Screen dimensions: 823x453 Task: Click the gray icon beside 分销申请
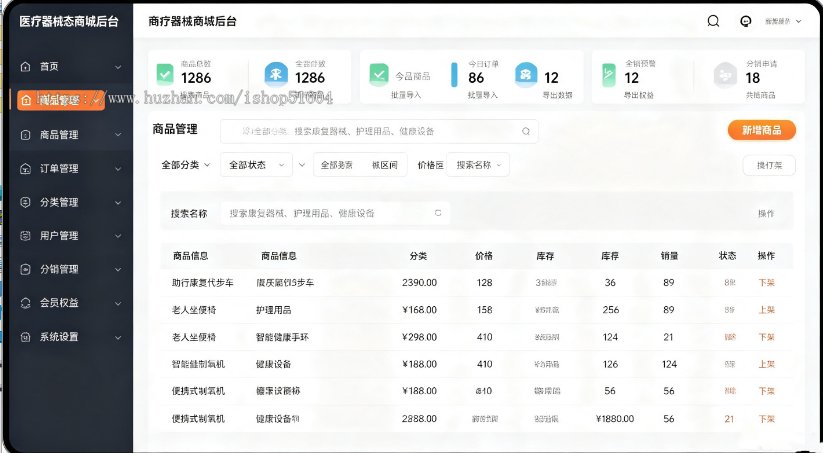coord(725,75)
